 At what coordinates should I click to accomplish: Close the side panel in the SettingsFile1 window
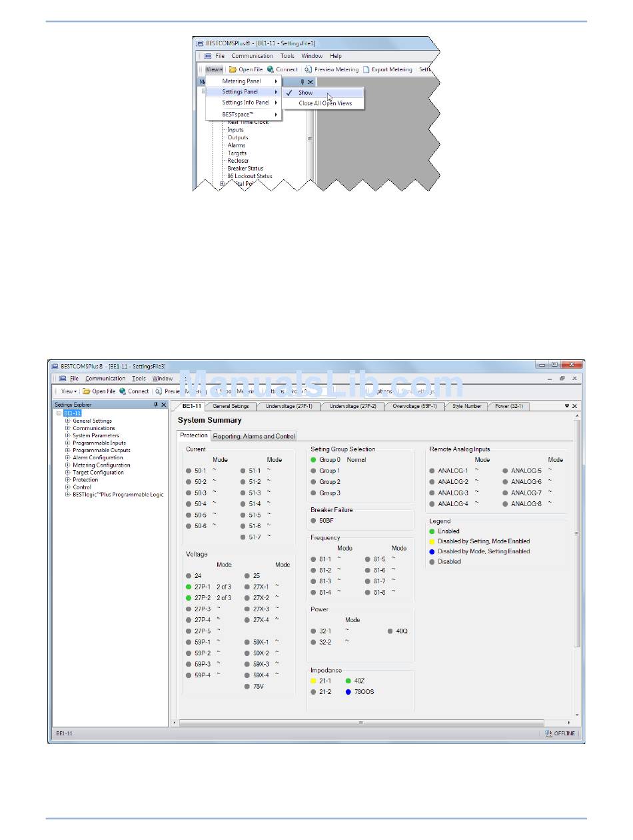(x=310, y=81)
